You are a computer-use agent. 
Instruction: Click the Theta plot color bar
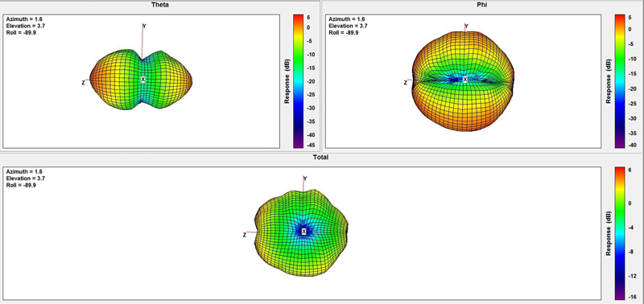298,80
